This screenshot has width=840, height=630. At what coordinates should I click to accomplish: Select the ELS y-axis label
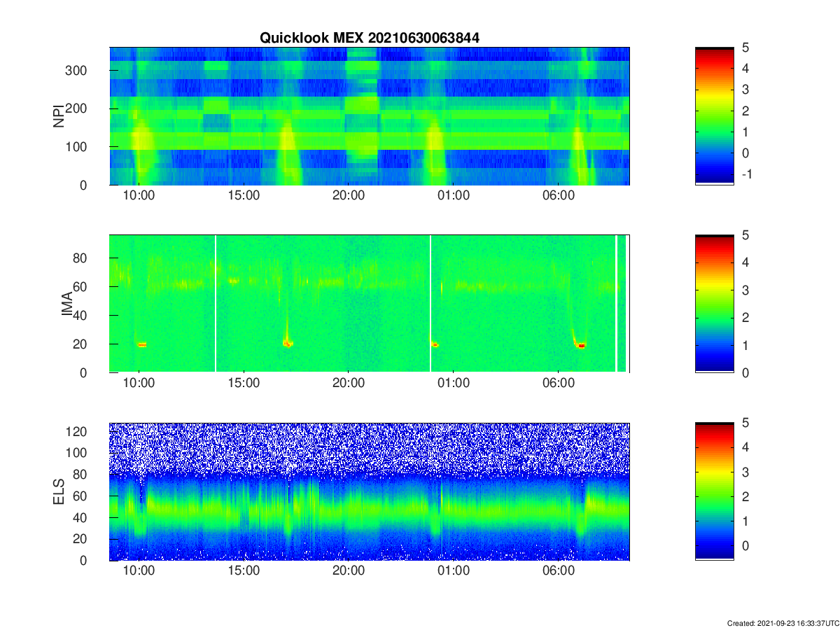[x=58, y=491]
